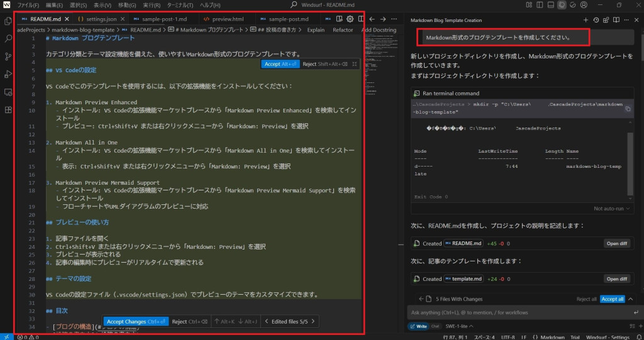
Task: Open Cascade conversation history icon
Action: pyautogui.click(x=596, y=19)
